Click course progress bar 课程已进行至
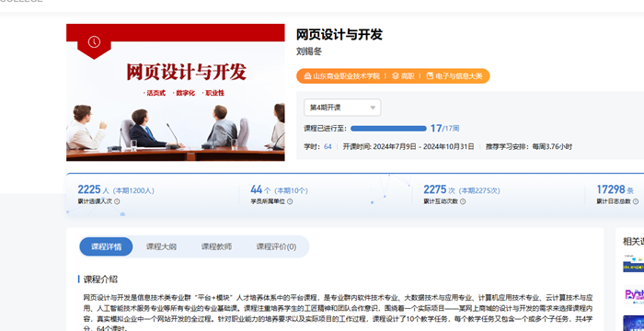 coord(388,129)
